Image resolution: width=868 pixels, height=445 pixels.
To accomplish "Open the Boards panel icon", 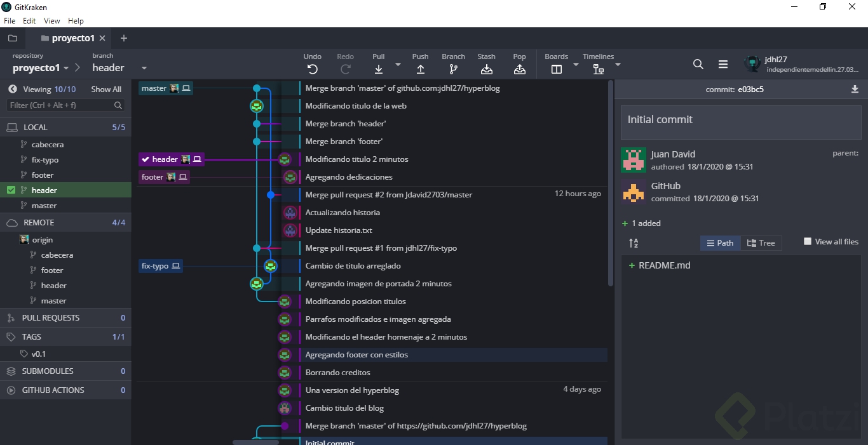I will pyautogui.click(x=557, y=69).
